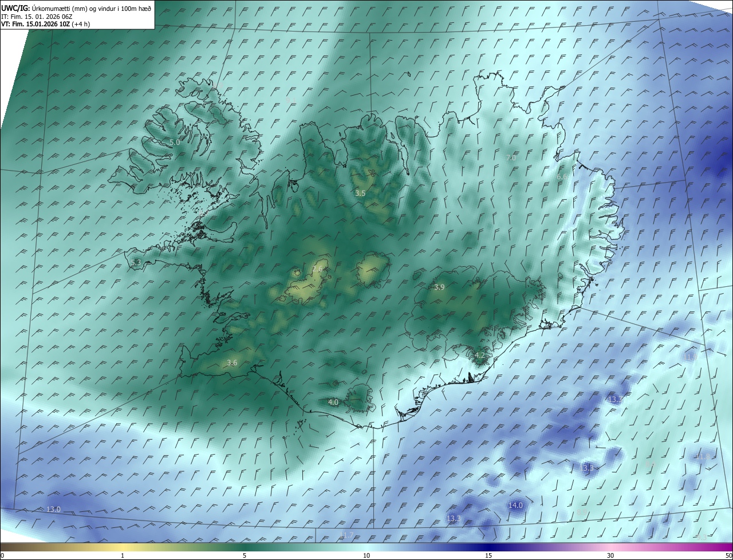The height and width of the screenshot is (560, 733).
Task: Click the legend tick label 0
Action: 2,555
